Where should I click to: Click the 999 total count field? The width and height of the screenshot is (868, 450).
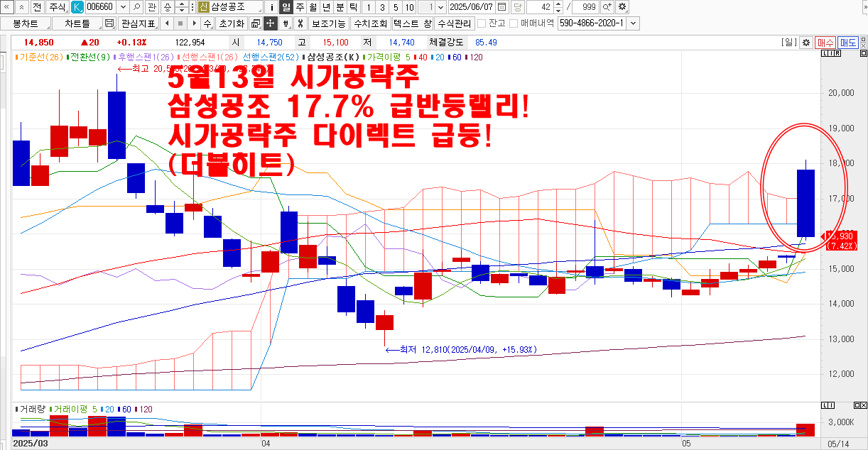pos(586,7)
